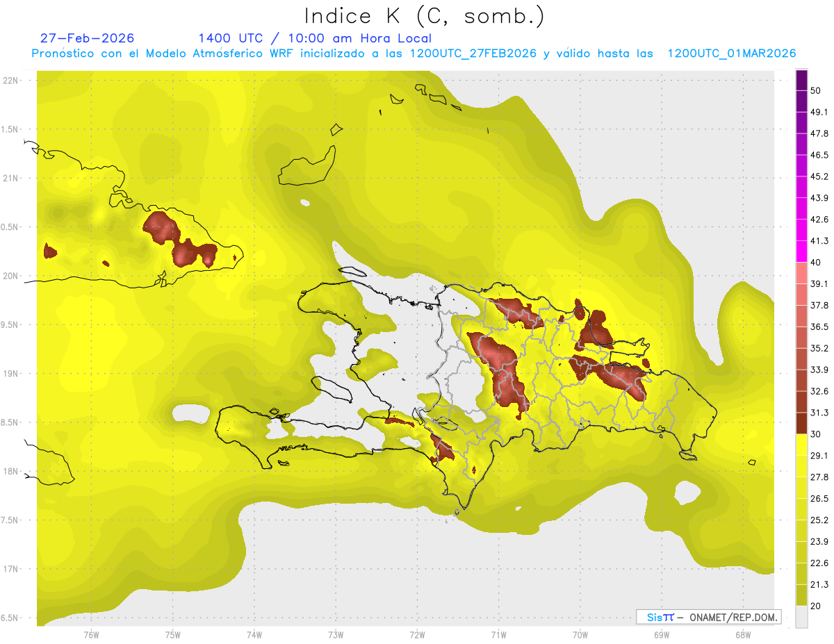The height and width of the screenshot is (644, 834).
Task: Click the '72W' longitude axis label
Action: click(417, 634)
